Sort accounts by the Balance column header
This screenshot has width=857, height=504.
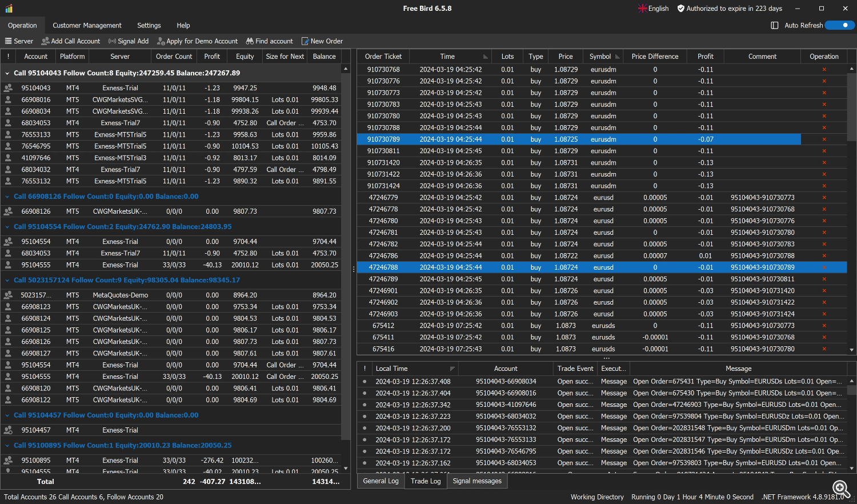point(324,57)
